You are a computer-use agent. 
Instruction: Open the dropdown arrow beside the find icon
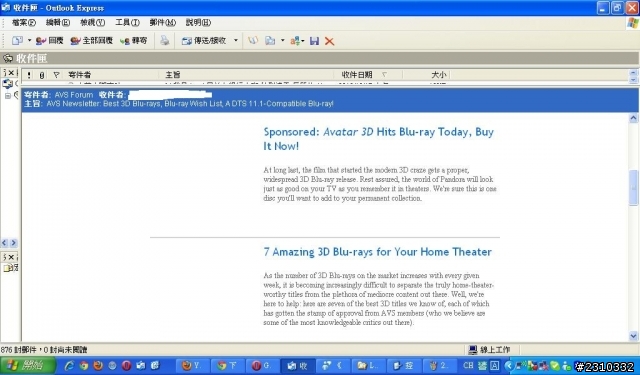pos(282,40)
